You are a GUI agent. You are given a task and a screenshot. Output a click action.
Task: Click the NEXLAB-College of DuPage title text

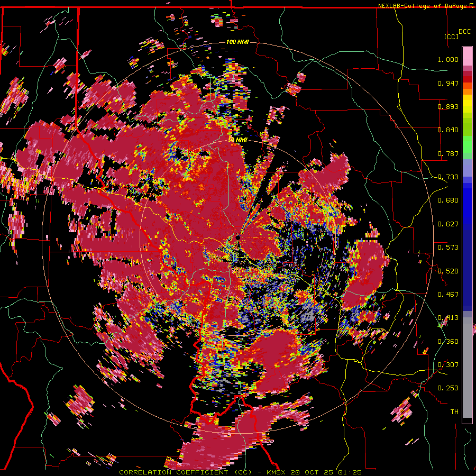[x=423, y=6]
